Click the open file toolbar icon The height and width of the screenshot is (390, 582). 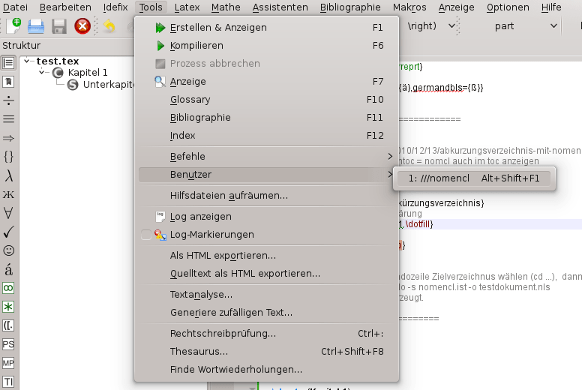pyautogui.click(x=36, y=27)
